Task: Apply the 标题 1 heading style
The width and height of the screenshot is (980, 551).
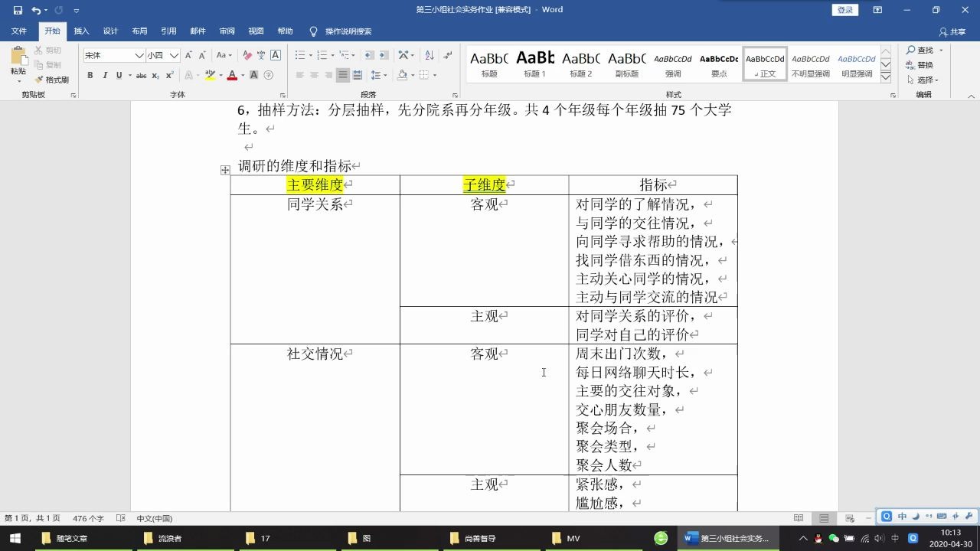Action: (x=535, y=64)
